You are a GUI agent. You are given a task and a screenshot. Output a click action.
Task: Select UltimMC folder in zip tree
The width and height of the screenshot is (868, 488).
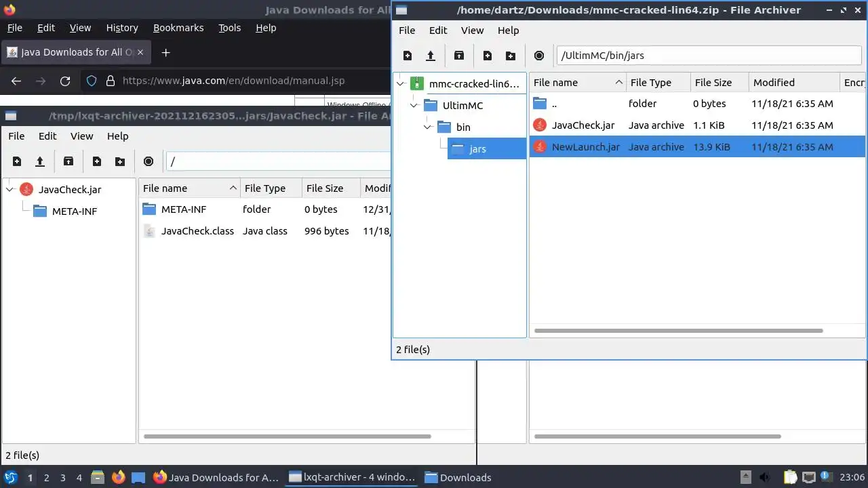click(x=463, y=106)
